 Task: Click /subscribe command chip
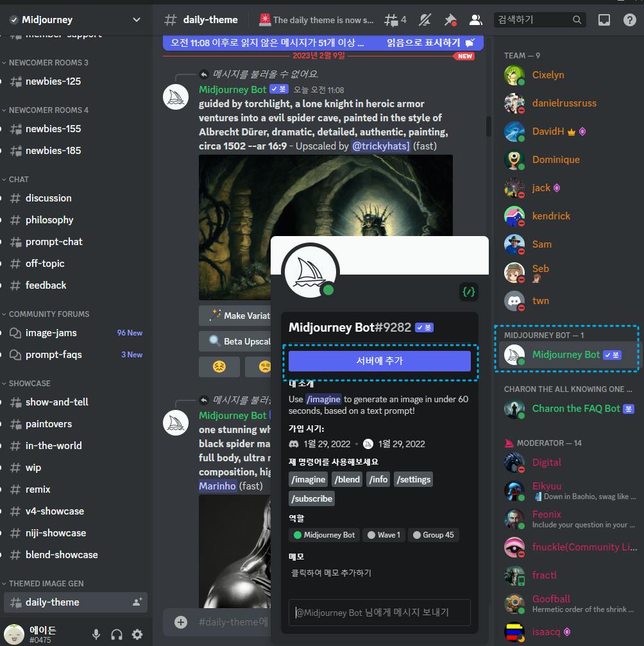click(312, 499)
